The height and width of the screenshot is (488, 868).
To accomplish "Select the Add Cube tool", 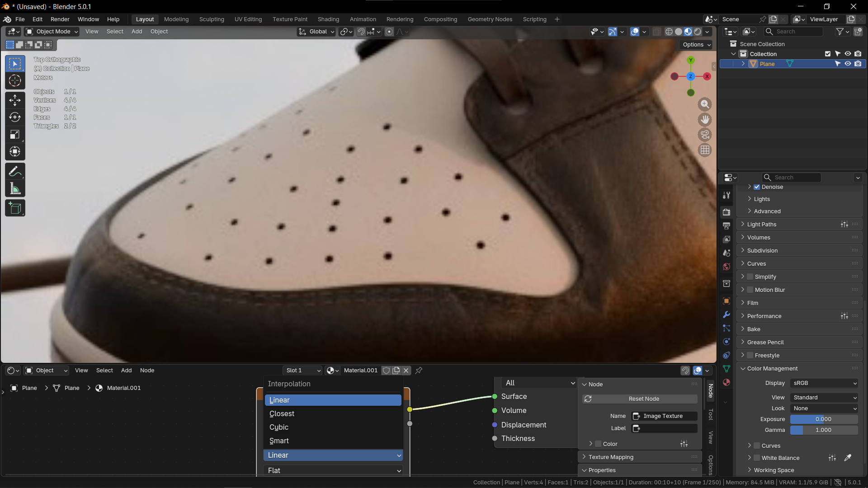I will click(15, 208).
